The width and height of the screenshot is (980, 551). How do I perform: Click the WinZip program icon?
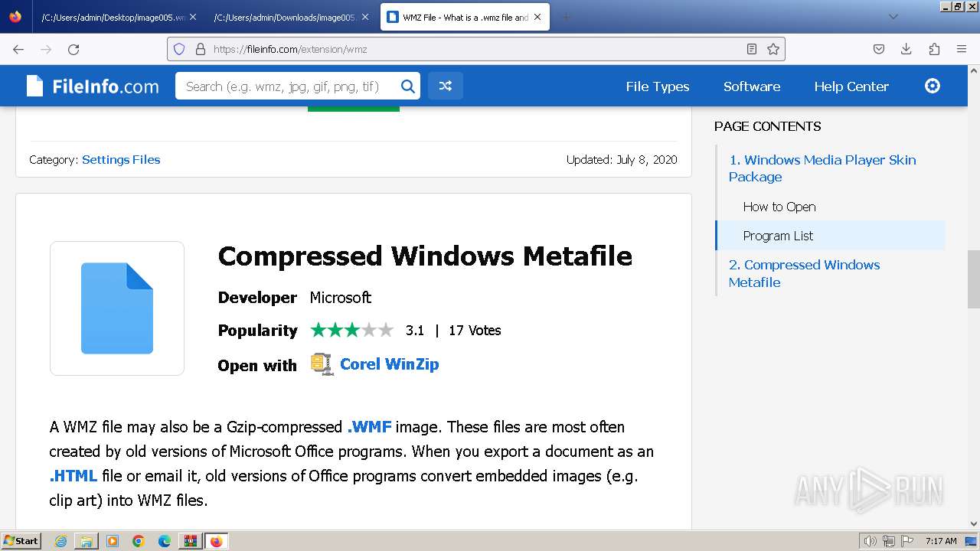tap(322, 364)
